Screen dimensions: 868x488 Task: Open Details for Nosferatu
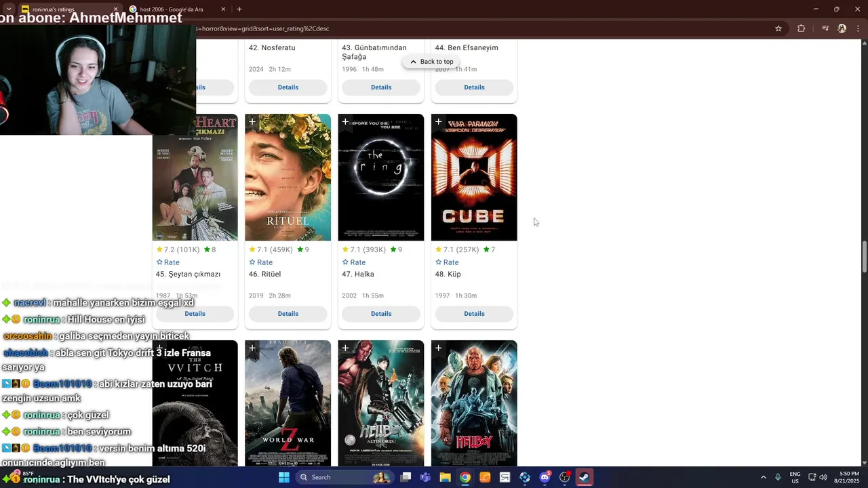[288, 87]
